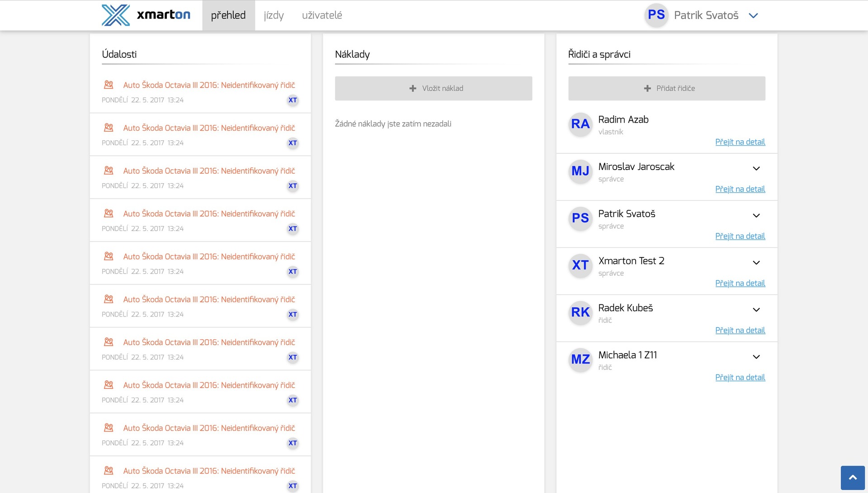The image size is (868, 493).
Task: Open the second Neidentifikovaný řidič event
Action: click(209, 128)
